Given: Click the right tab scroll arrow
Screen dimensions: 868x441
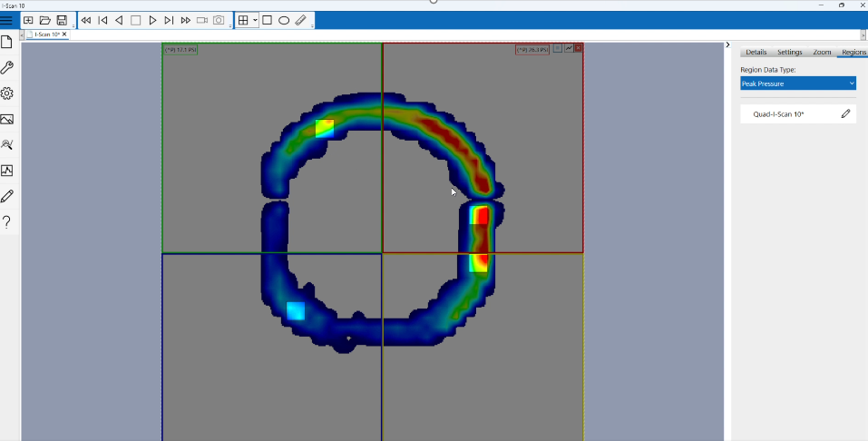Looking at the screenshot, I should (863, 34).
